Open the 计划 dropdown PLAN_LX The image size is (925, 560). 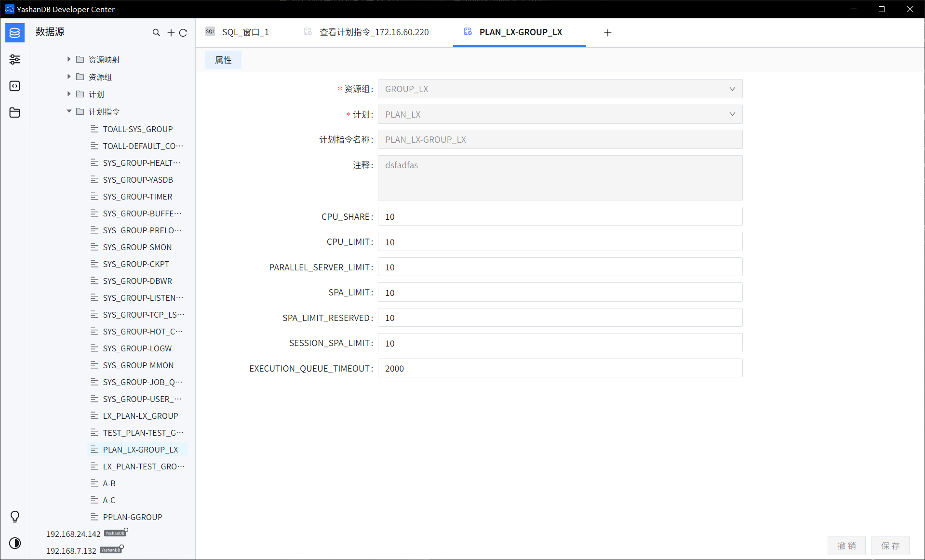[x=560, y=114]
